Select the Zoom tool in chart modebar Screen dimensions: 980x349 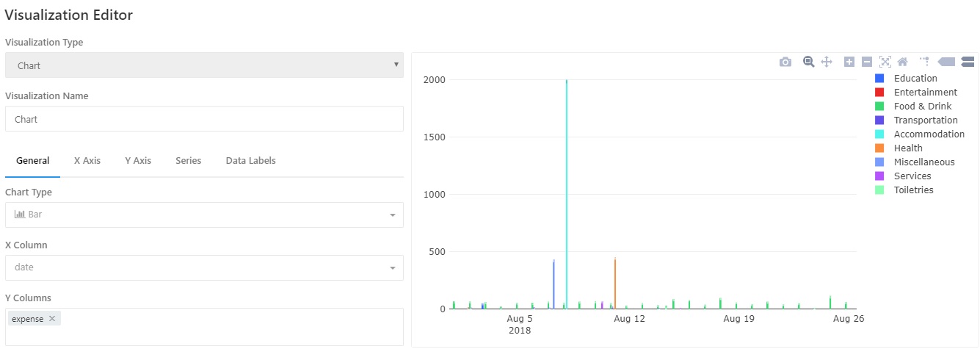tap(808, 62)
